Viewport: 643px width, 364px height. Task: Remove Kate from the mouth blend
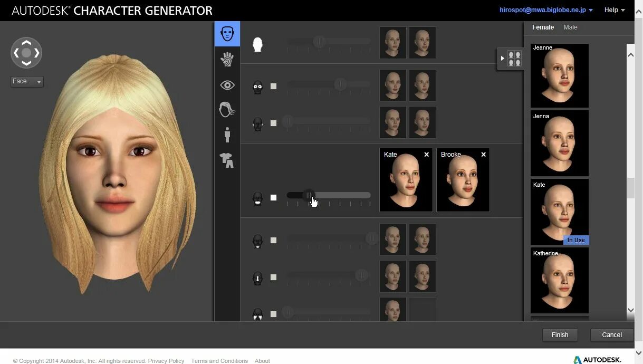[426, 155]
